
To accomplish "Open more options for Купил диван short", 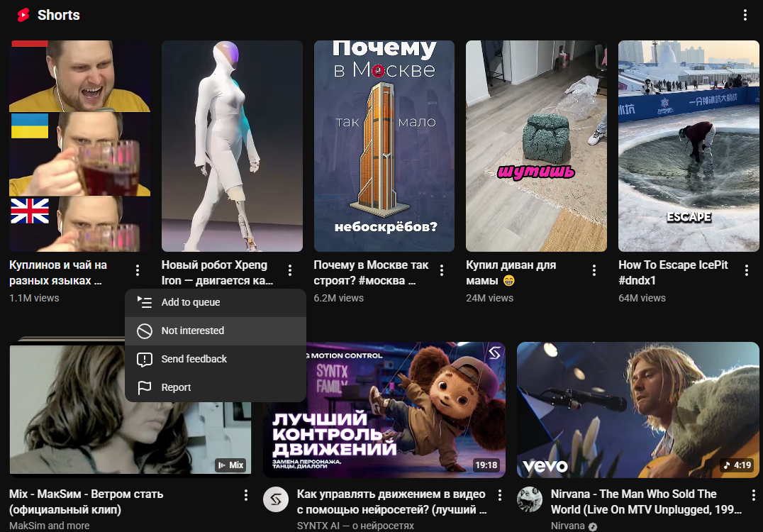I will tap(594, 270).
